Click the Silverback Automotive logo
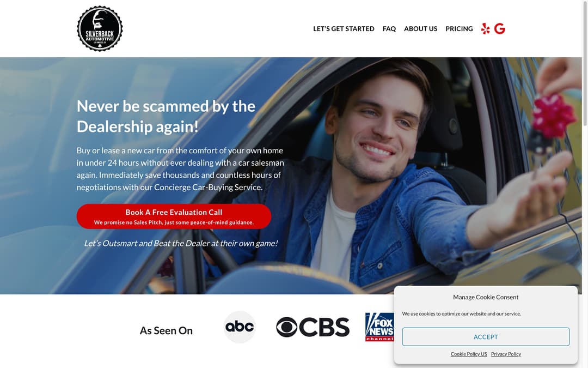 pos(100,28)
